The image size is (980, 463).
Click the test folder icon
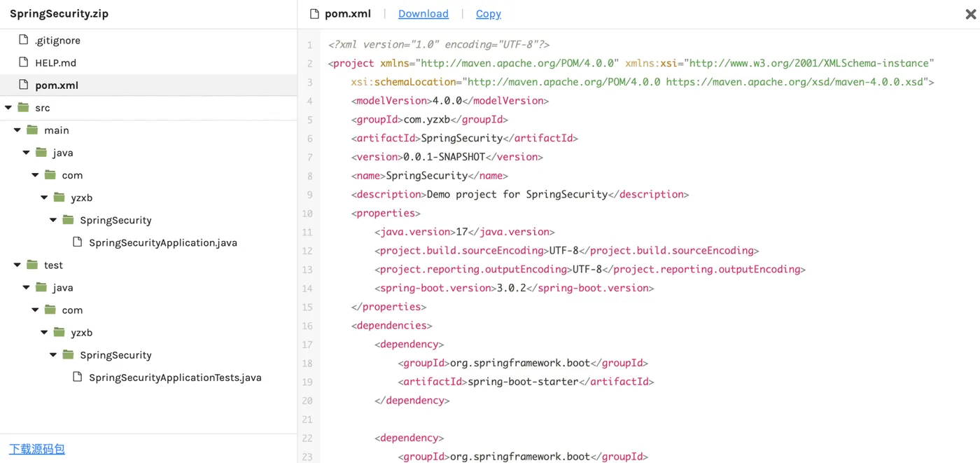pyautogui.click(x=32, y=265)
